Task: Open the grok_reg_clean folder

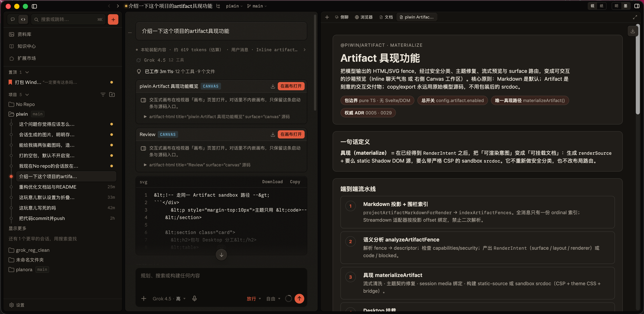Action: click(29, 250)
